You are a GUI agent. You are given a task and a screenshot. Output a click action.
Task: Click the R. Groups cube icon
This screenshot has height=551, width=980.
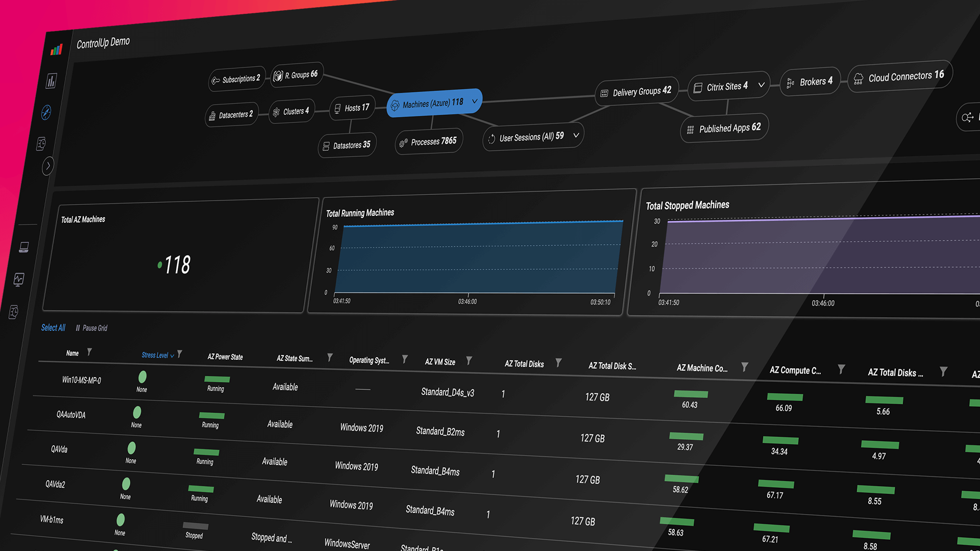[278, 76]
